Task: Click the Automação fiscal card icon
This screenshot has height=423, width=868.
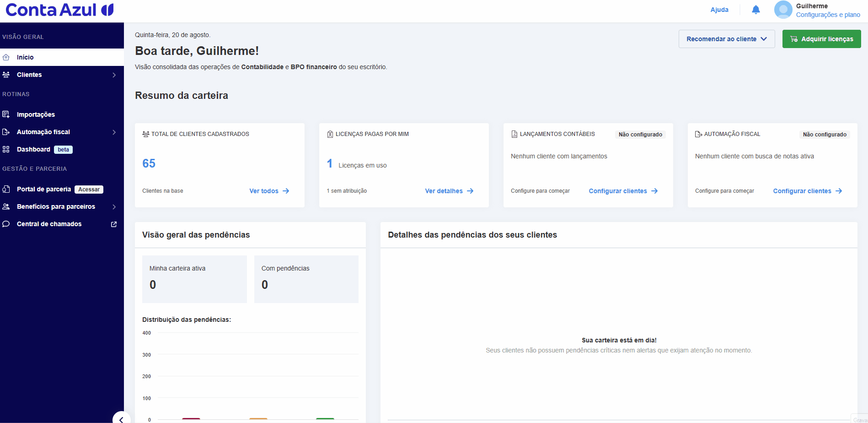Action: [699, 134]
